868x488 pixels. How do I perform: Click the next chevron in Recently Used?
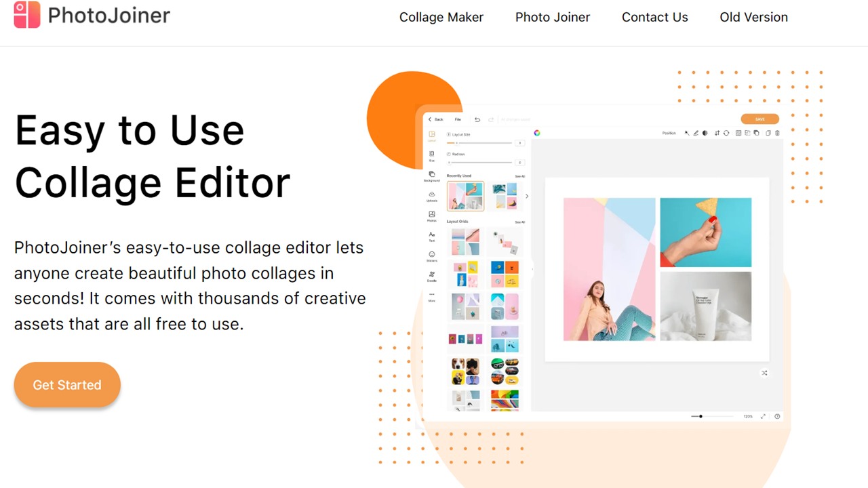click(x=527, y=197)
